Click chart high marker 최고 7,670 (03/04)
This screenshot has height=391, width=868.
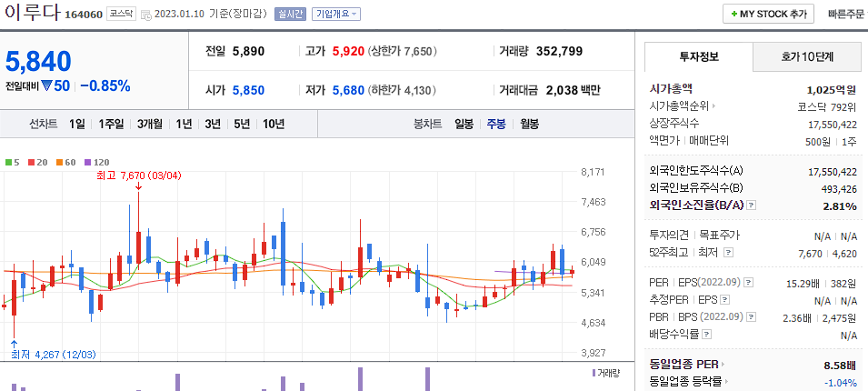pos(139,175)
